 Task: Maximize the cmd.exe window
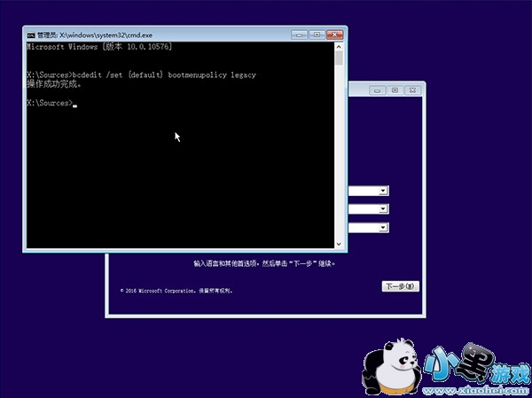[x=317, y=35]
